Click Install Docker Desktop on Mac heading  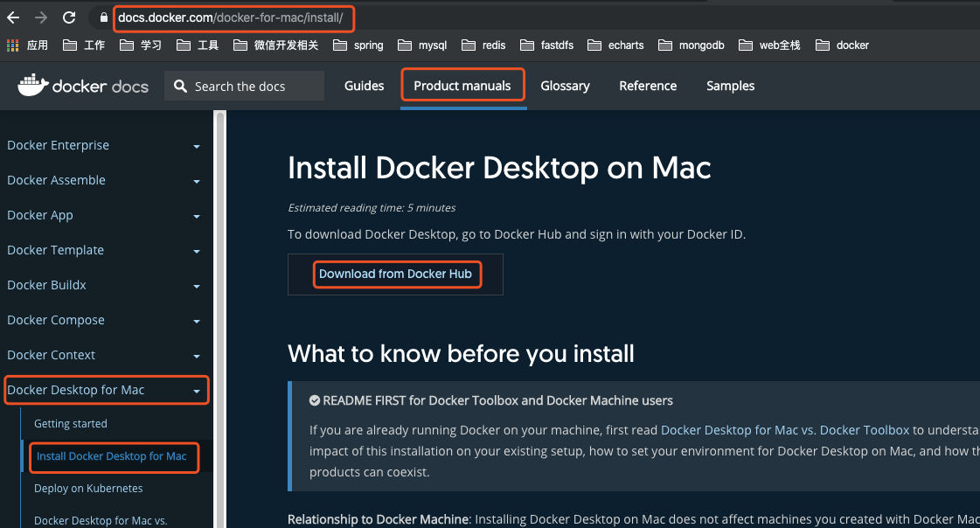[499, 168]
